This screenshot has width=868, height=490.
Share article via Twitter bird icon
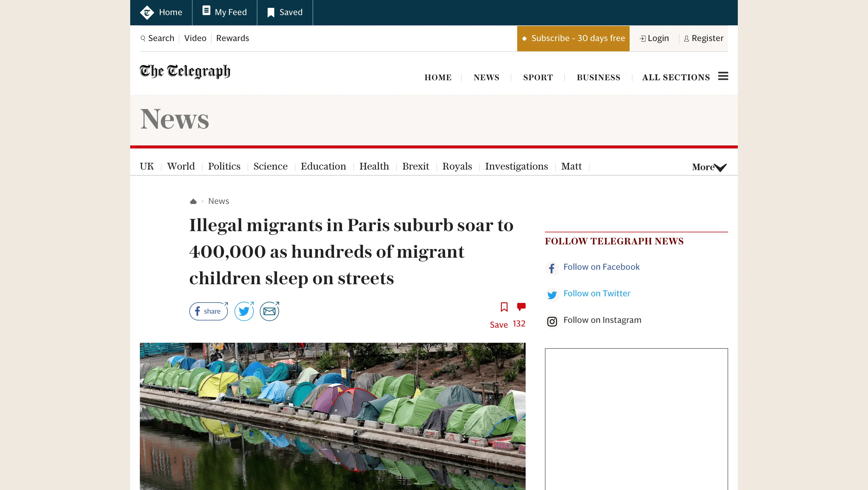244,311
